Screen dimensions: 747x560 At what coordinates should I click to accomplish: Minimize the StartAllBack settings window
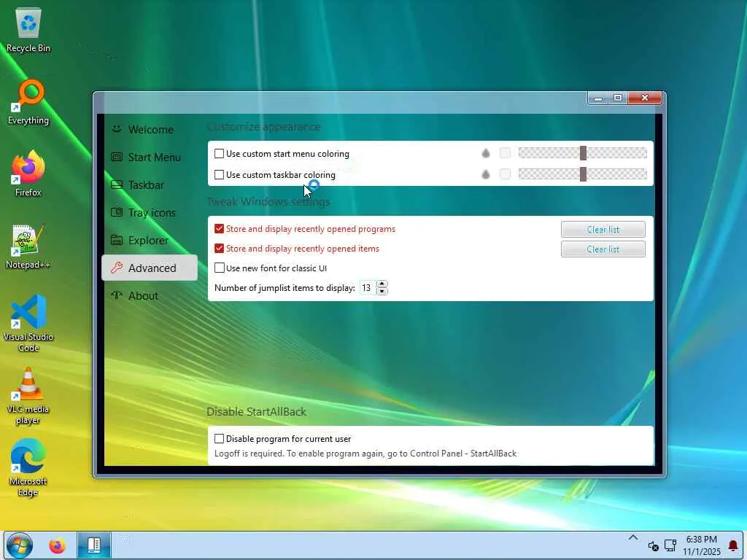[x=598, y=98]
